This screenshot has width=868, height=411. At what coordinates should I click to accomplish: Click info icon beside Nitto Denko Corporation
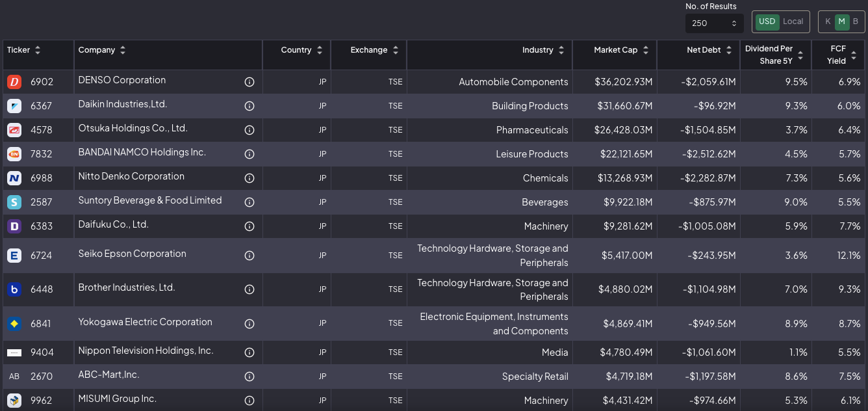pyautogui.click(x=249, y=178)
